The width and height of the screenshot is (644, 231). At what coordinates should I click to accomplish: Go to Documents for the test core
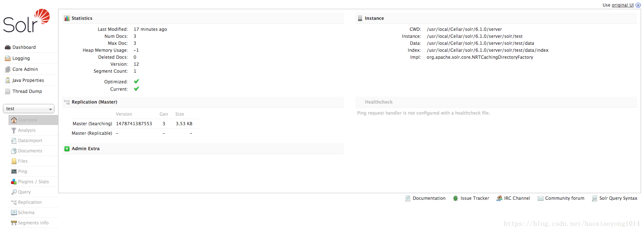point(30,151)
